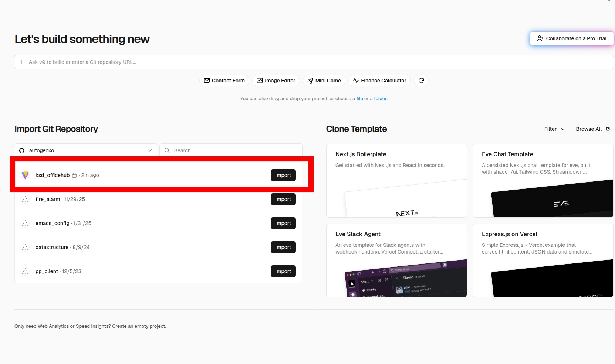
Task: Expand the template Filter dropdown
Action: (554, 129)
